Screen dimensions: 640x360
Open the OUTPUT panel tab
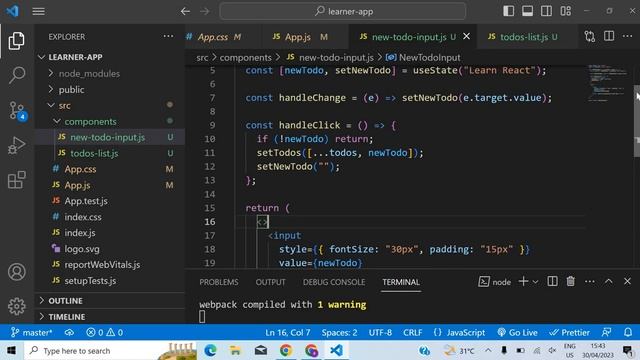[270, 282]
